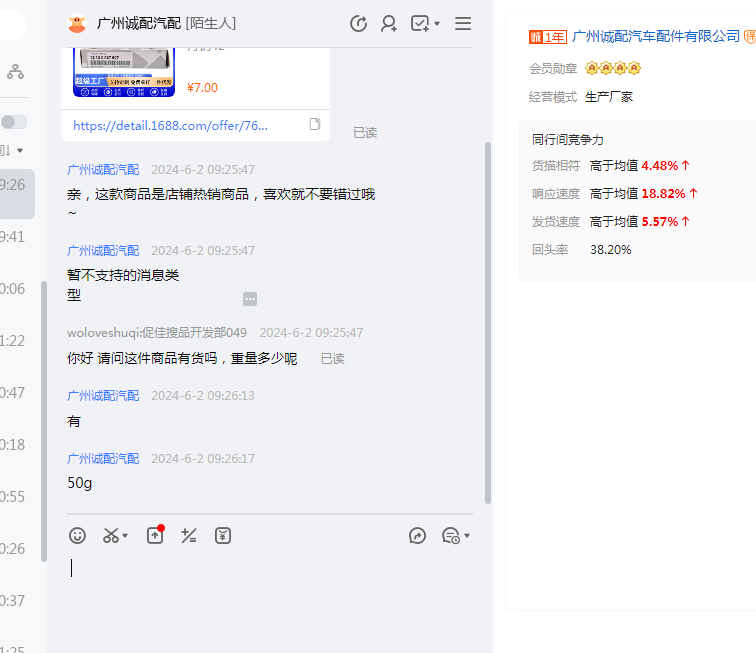Viewport: 756px width, 653px height.
Task: Click the chat message scrollbar
Action: click(x=487, y=320)
